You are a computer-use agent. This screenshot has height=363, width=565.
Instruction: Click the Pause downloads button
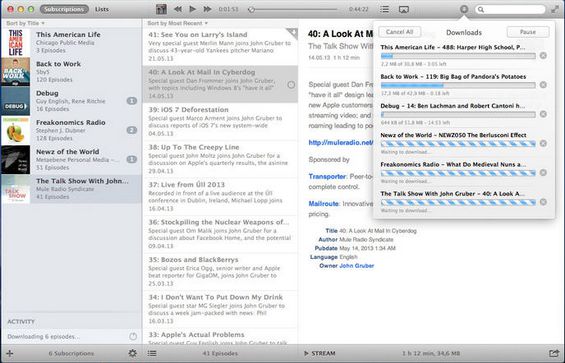click(528, 32)
